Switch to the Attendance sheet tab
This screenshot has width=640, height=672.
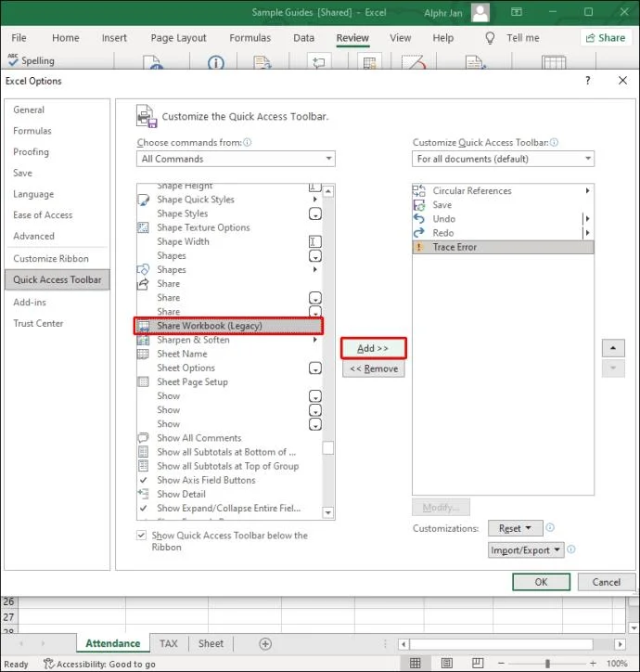click(112, 644)
